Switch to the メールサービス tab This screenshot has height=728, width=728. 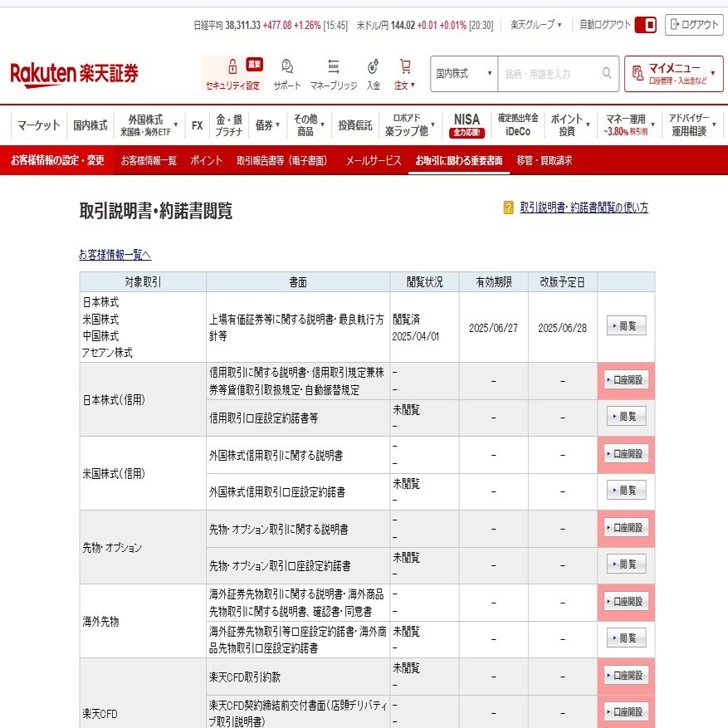pyautogui.click(x=374, y=160)
